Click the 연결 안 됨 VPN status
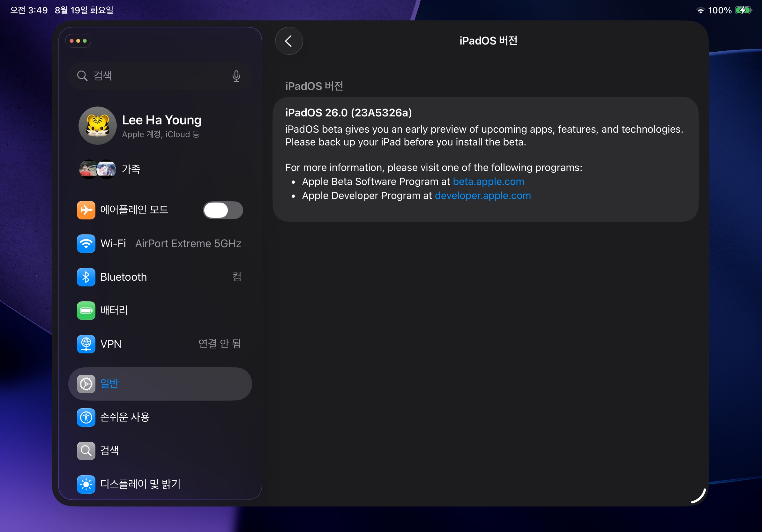The image size is (762, 532). point(220,344)
